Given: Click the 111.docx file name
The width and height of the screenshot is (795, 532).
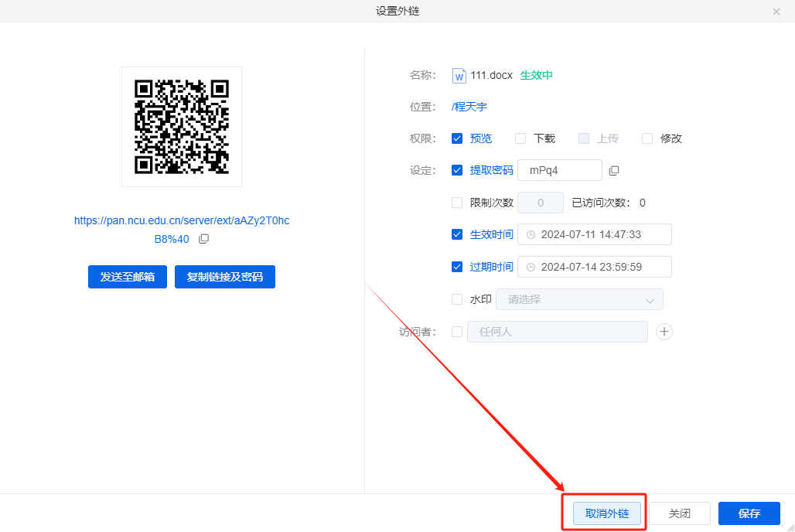Looking at the screenshot, I should click(491, 76).
